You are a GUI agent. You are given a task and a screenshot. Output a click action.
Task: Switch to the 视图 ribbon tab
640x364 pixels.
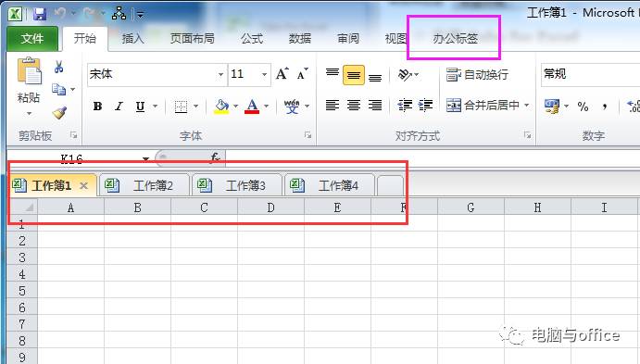pyautogui.click(x=395, y=39)
